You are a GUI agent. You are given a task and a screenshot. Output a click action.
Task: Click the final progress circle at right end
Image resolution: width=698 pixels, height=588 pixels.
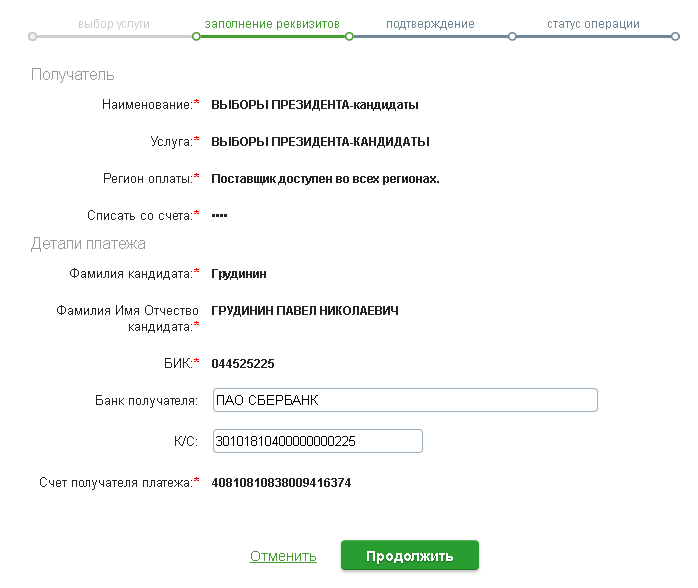675,36
